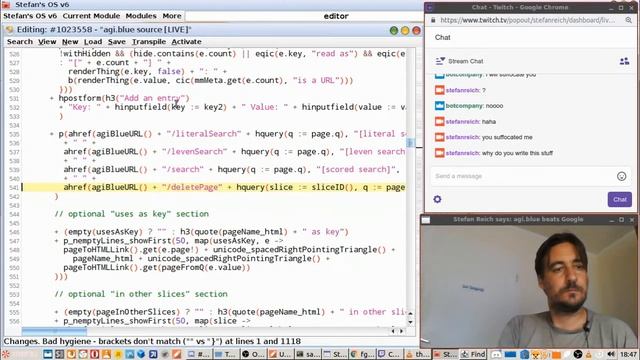Click the bad hygiene status message
This screenshot has width=640, height=360.
tap(152, 341)
